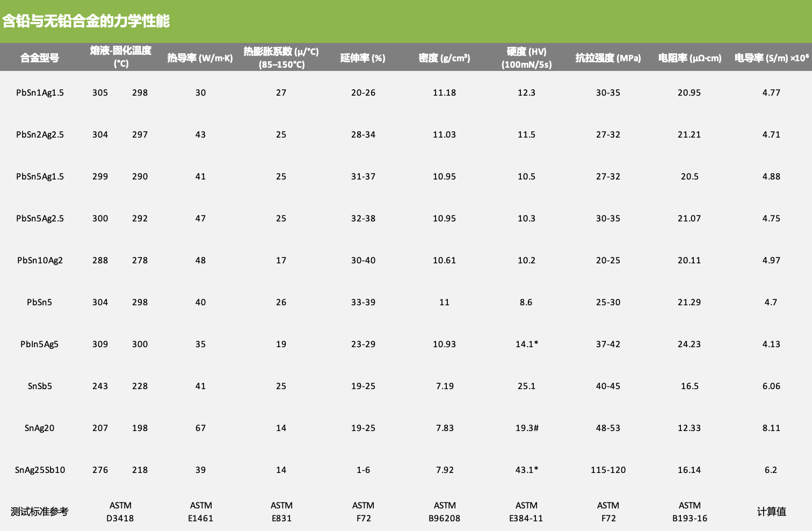Select the 热导率 (W/m·K) column header

tap(200, 58)
